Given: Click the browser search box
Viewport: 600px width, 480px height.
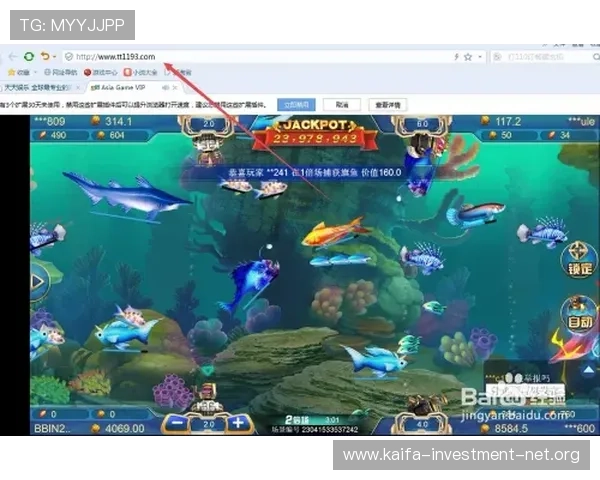Looking at the screenshot, I should click(545, 57).
